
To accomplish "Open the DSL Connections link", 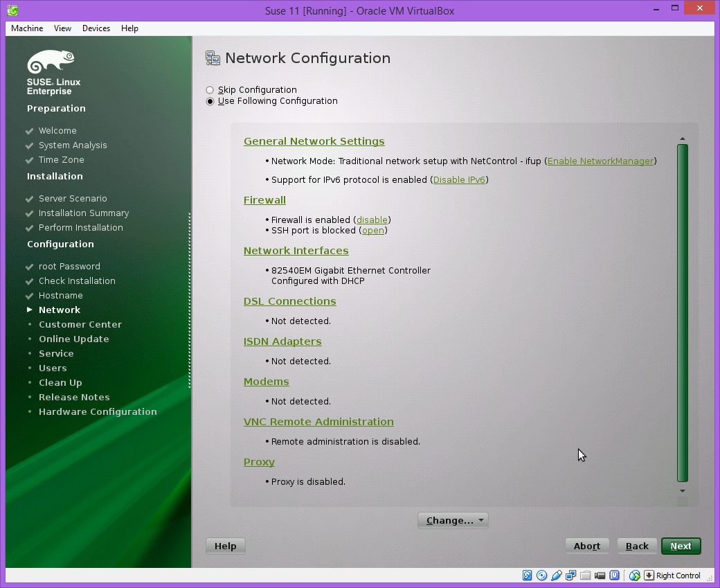I will point(290,301).
